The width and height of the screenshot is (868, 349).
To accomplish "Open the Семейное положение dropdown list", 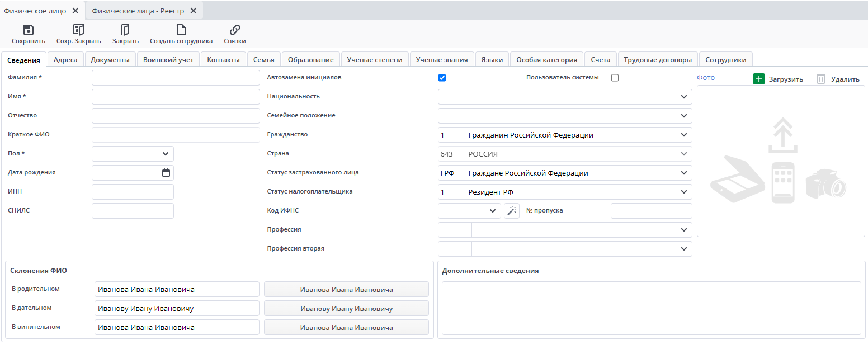I will coord(683,116).
